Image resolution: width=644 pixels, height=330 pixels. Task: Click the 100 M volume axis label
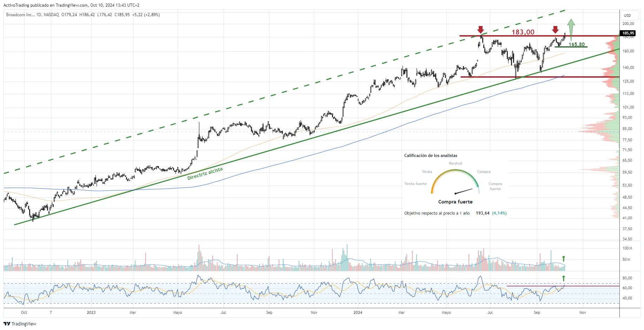point(627,248)
